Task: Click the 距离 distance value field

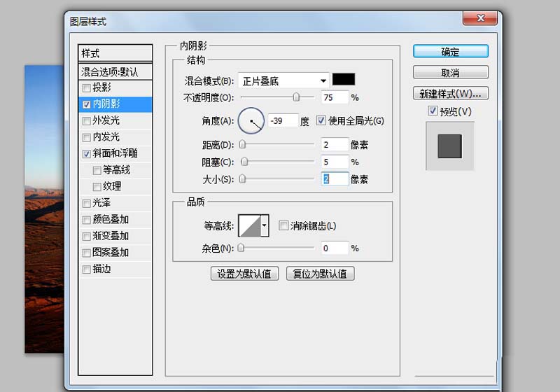Action: point(335,145)
